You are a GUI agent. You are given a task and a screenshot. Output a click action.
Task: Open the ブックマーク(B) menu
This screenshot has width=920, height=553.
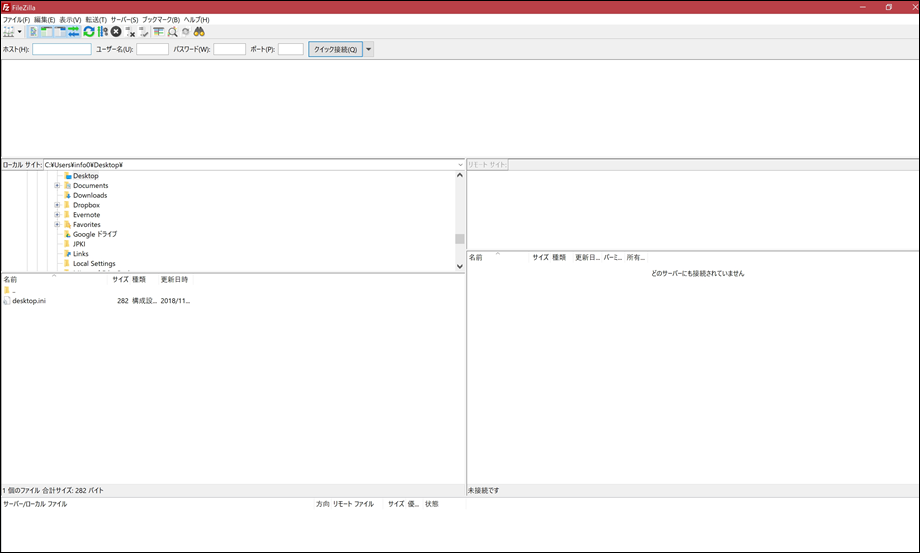161,20
